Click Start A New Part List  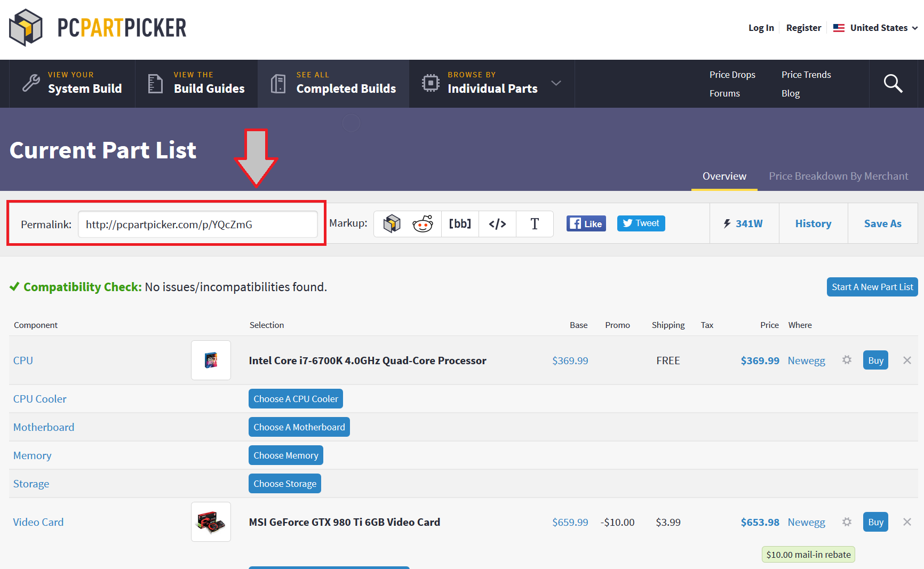tap(872, 287)
